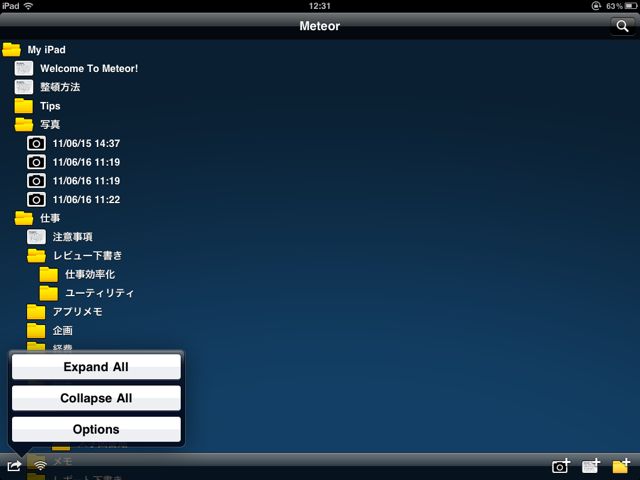Expand the 企画 folder

(x=36, y=331)
